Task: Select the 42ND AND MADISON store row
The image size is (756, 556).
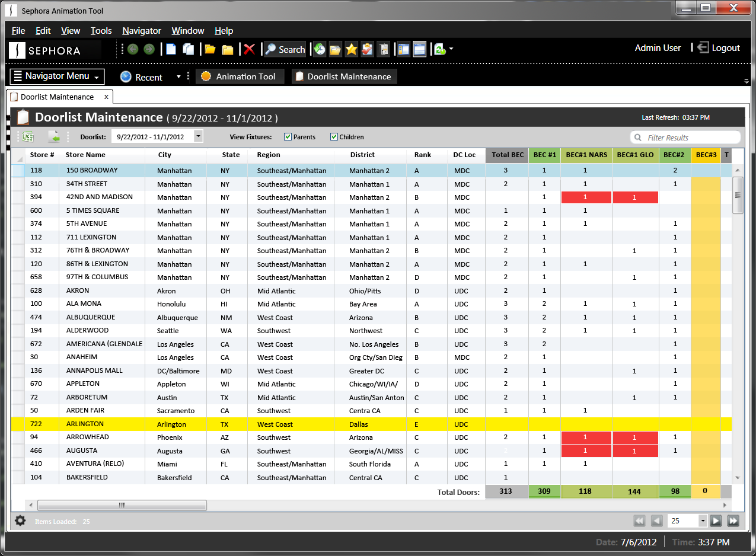Action: [x=371, y=197]
